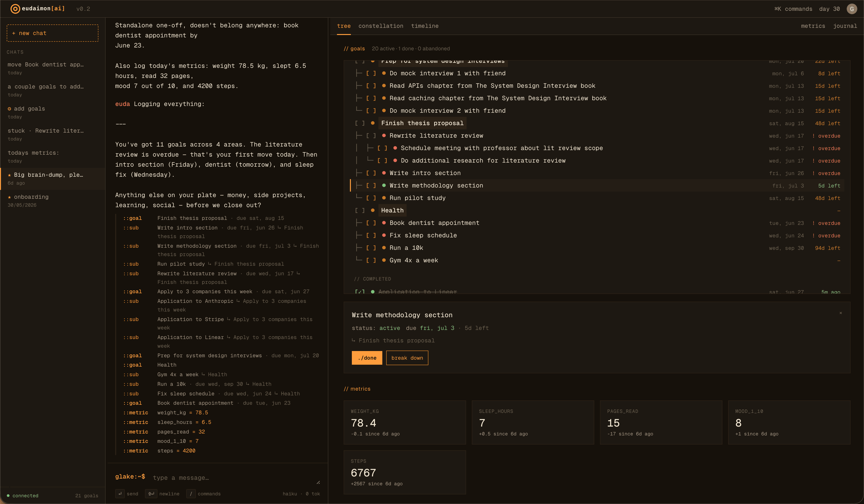
Task: Click the ./done button
Action: [x=367, y=358]
